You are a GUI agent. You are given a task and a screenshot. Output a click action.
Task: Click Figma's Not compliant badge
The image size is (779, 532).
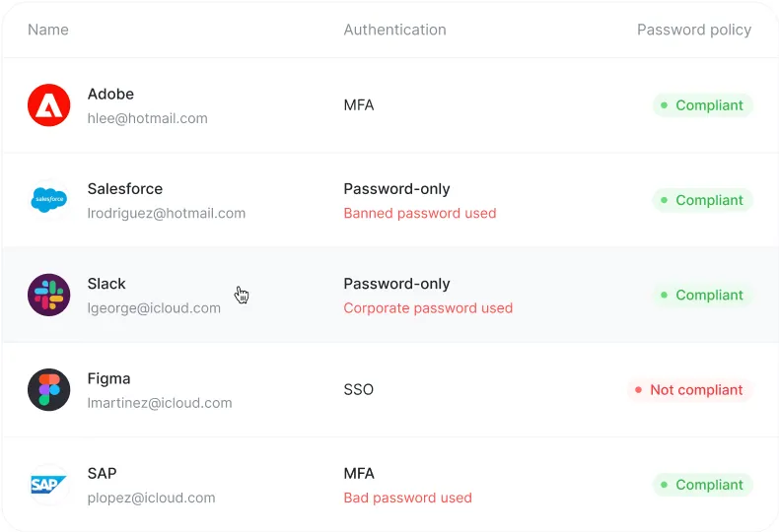689,390
